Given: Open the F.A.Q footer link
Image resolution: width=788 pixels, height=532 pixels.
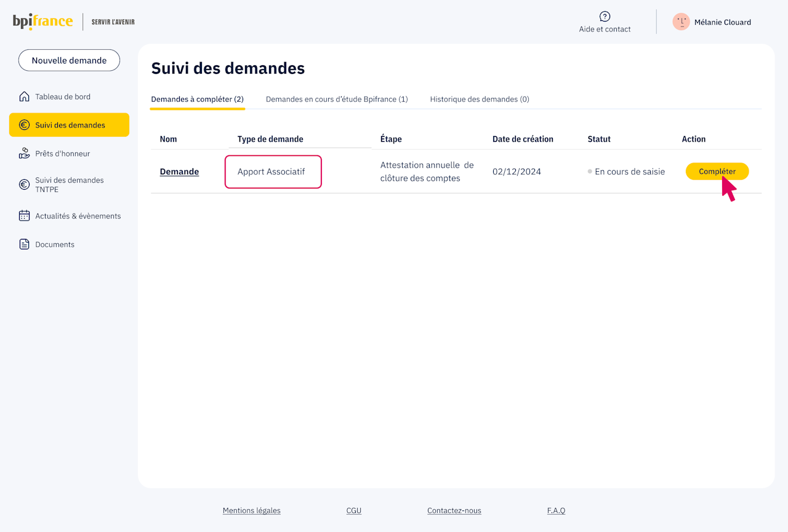Looking at the screenshot, I should tap(556, 510).
